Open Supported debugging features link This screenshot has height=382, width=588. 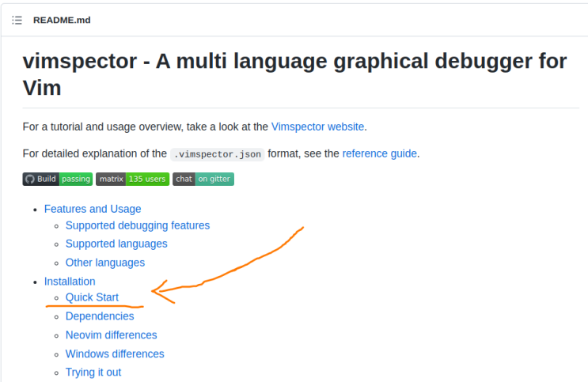137,225
